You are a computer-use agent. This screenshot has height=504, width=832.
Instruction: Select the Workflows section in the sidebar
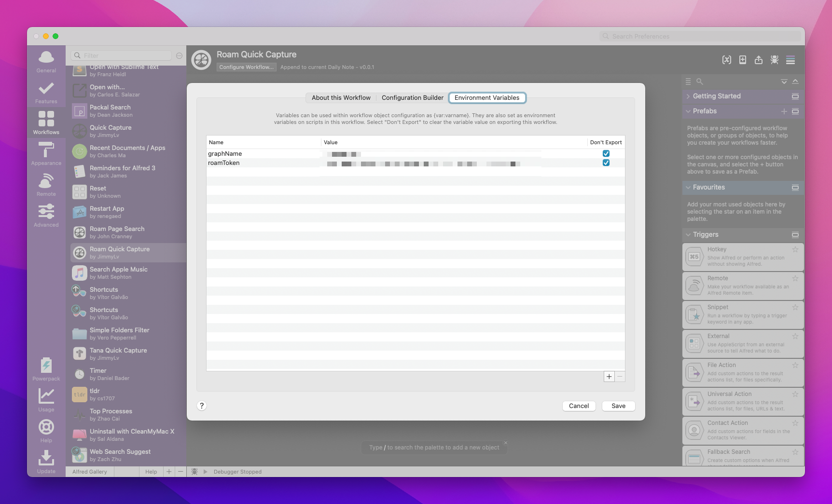click(x=46, y=122)
